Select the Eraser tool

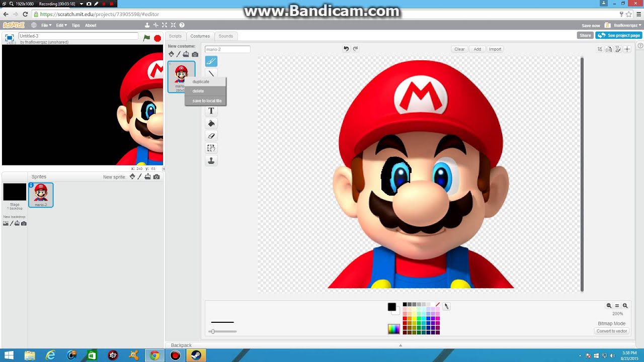211,136
